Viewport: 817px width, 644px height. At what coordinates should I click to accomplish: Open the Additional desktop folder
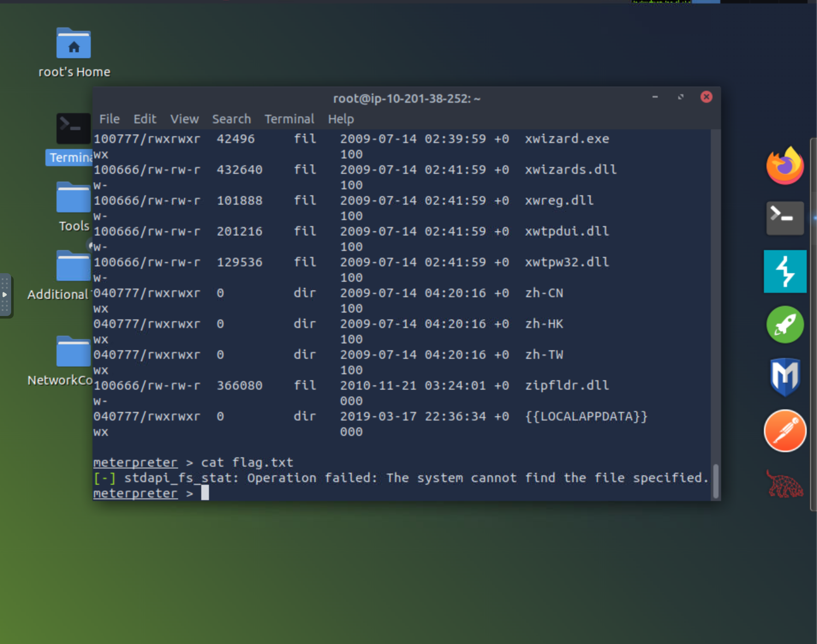73,265
